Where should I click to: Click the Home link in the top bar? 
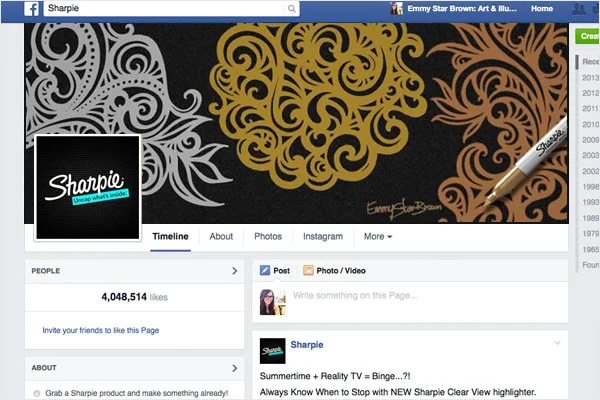542,8
